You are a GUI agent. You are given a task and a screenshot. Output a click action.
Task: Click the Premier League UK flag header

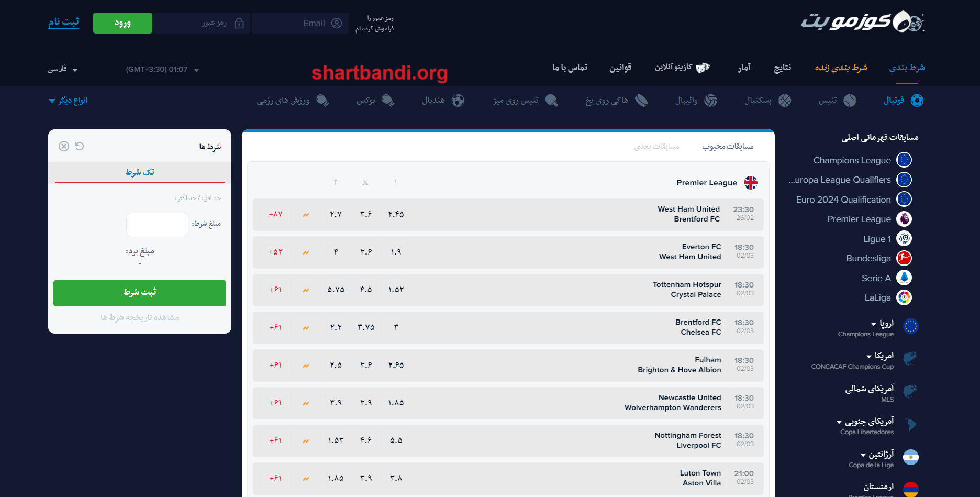tap(751, 182)
